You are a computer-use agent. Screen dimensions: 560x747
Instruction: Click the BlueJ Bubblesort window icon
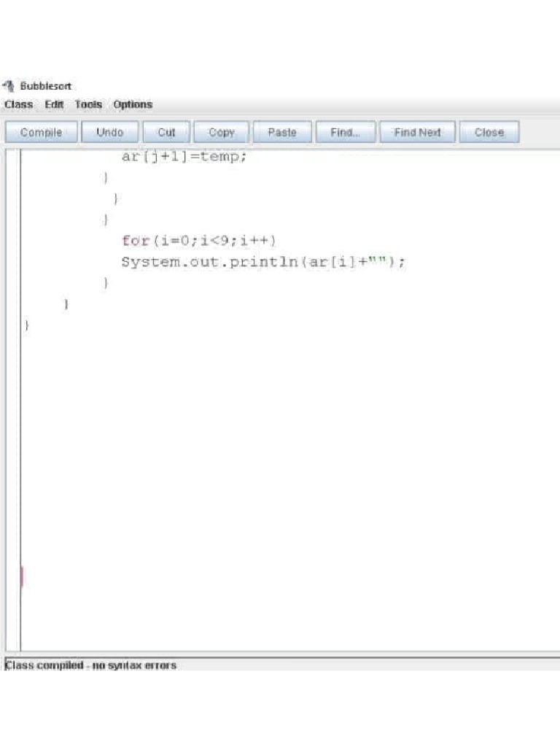point(9,86)
